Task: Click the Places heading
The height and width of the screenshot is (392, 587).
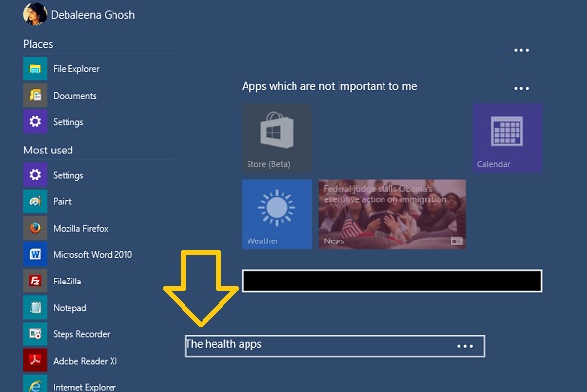Action: 38,44
